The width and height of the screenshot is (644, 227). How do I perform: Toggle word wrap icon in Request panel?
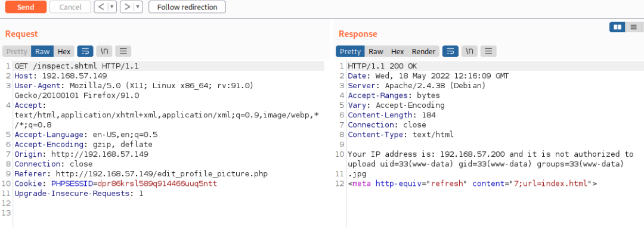[x=85, y=51]
